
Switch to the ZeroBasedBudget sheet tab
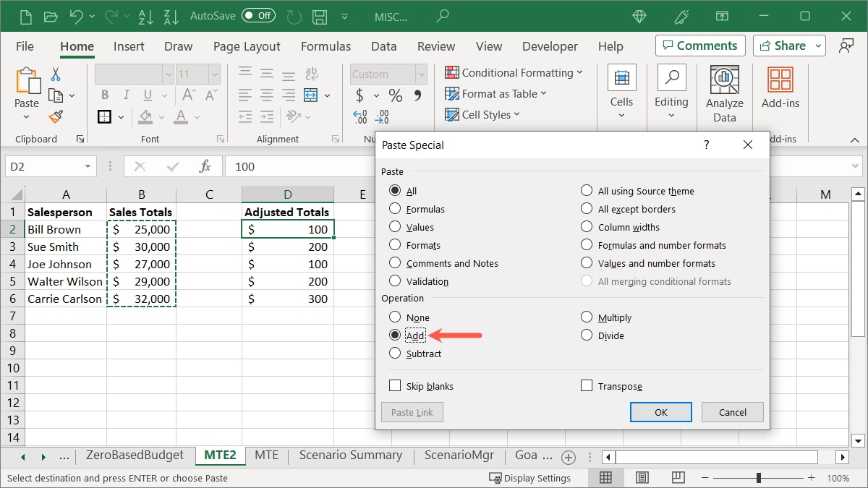pos(135,455)
